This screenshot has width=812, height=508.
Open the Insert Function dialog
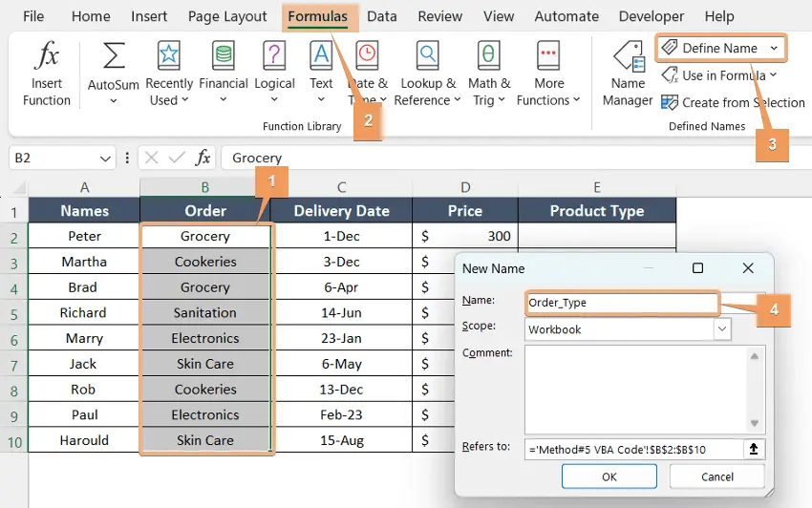46,74
